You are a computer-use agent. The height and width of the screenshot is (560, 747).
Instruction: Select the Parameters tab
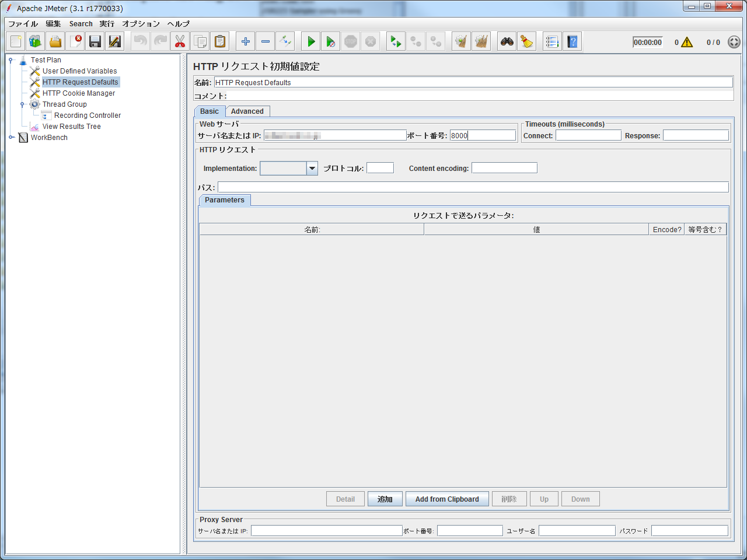coord(225,200)
